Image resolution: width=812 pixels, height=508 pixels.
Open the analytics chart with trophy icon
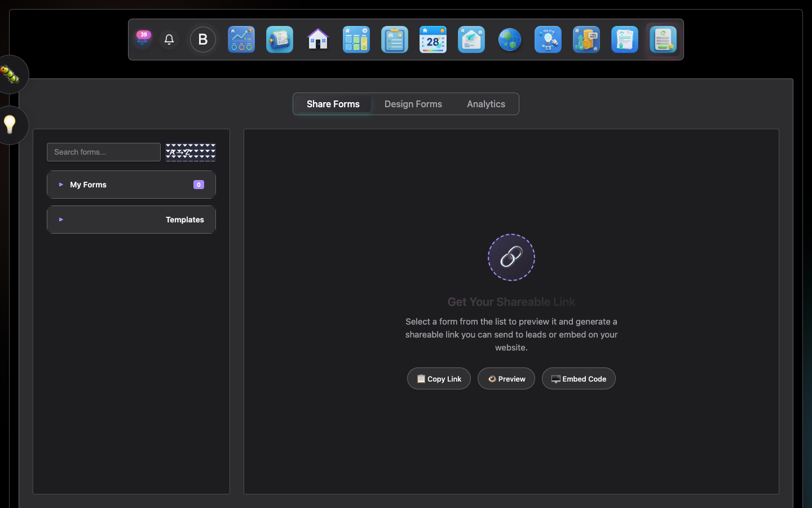[x=241, y=40]
